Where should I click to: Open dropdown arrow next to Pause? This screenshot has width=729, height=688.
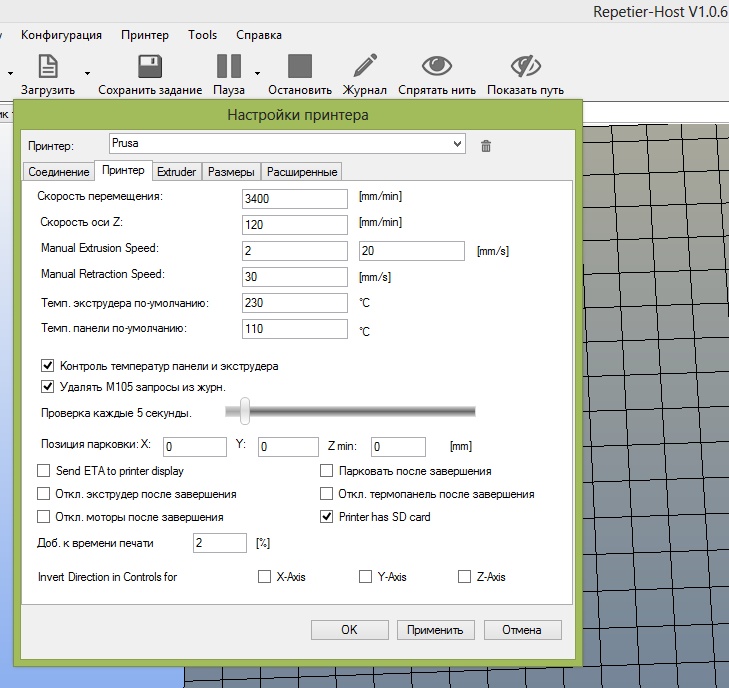point(257,73)
